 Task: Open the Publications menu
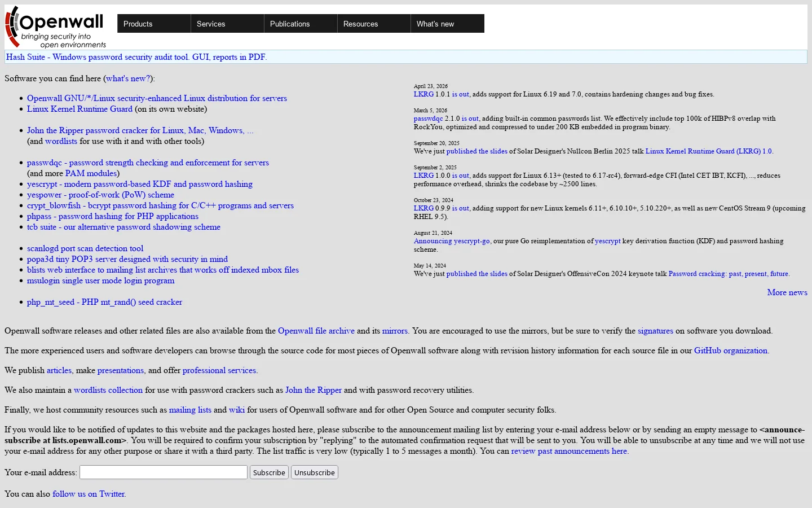(301, 24)
